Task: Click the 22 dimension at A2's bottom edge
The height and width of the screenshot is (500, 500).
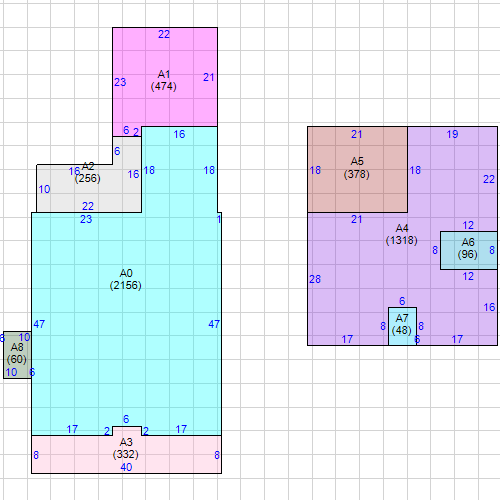Action: pos(88,206)
